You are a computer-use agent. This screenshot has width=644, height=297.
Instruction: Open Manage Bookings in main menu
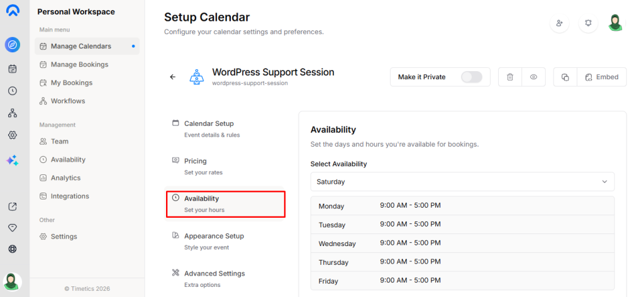[79, 64]
